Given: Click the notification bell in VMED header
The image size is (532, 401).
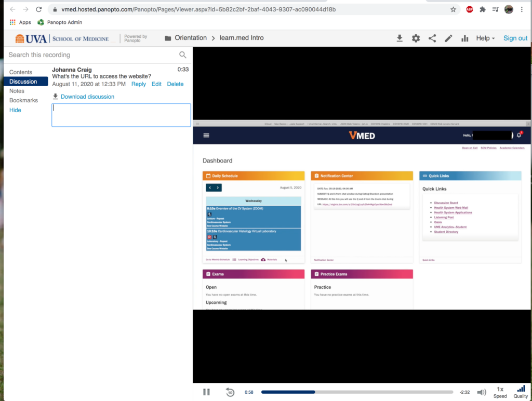Looking at the screenshot, I should (519, 135).
